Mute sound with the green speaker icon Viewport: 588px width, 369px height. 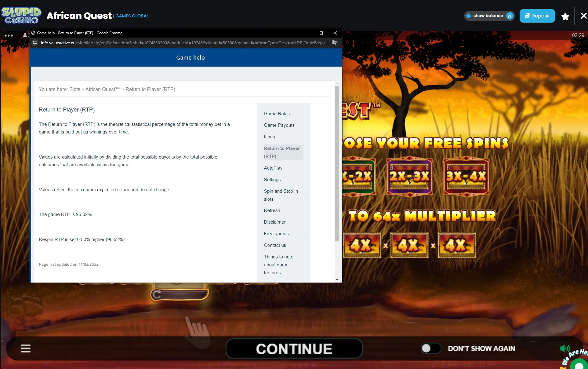click(x=565, y=348)
